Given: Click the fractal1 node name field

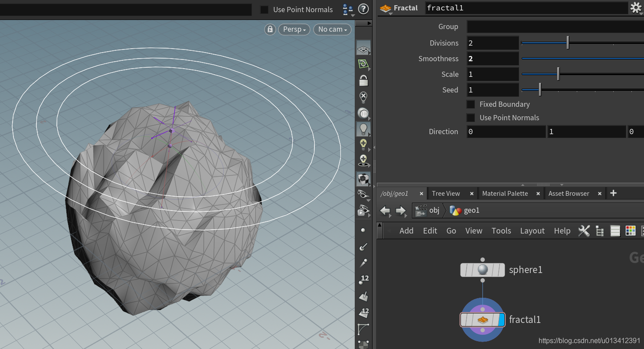Looking at the screenshot, I should pyautogui.click(x=526, y=8).
